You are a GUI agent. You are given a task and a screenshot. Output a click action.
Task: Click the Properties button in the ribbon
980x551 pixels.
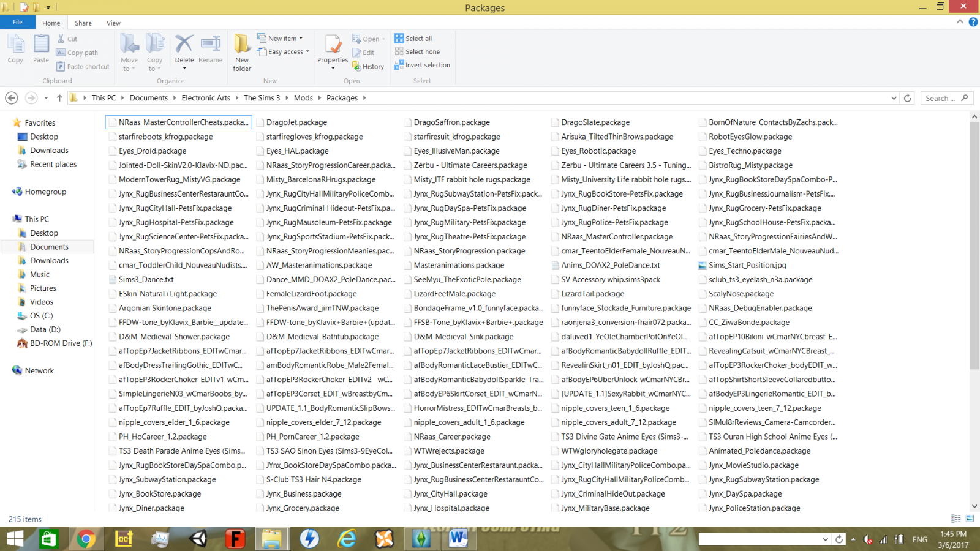coord(333,52)
